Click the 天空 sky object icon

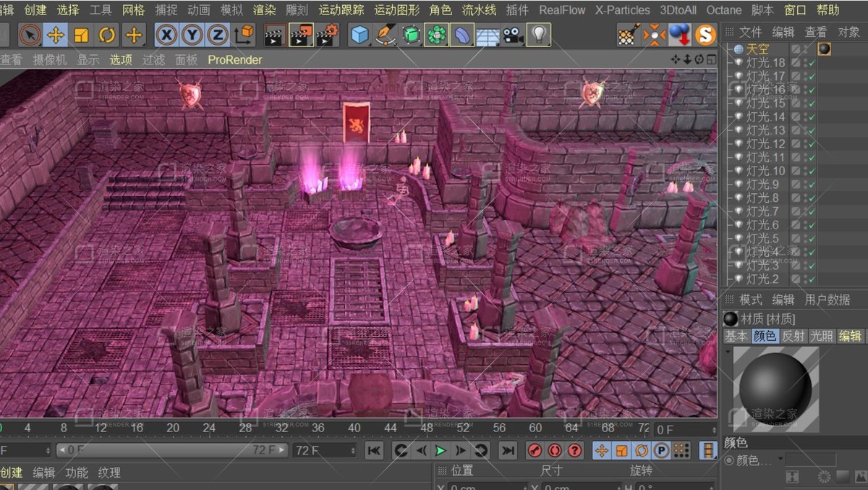click(739, 49)
